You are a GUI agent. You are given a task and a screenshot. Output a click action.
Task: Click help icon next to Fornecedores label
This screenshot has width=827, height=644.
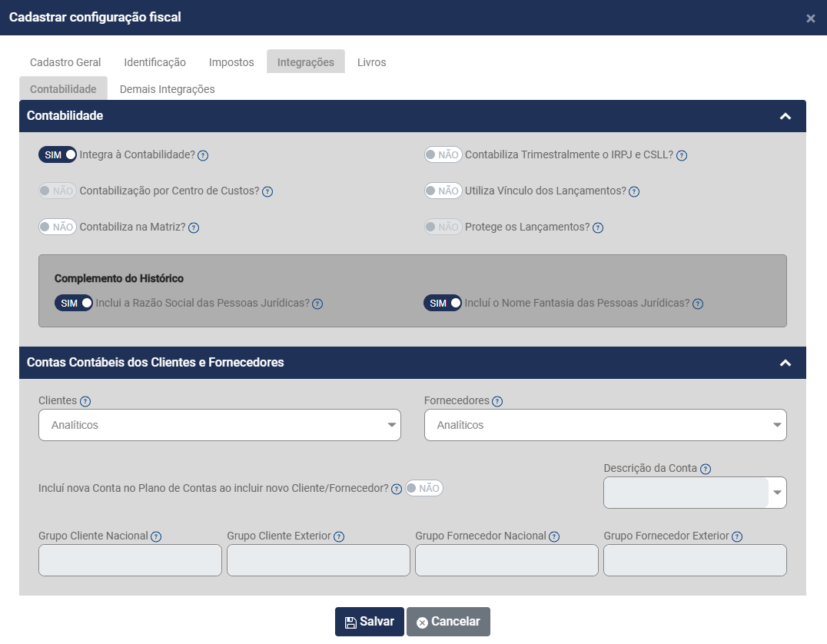[497, 401]
